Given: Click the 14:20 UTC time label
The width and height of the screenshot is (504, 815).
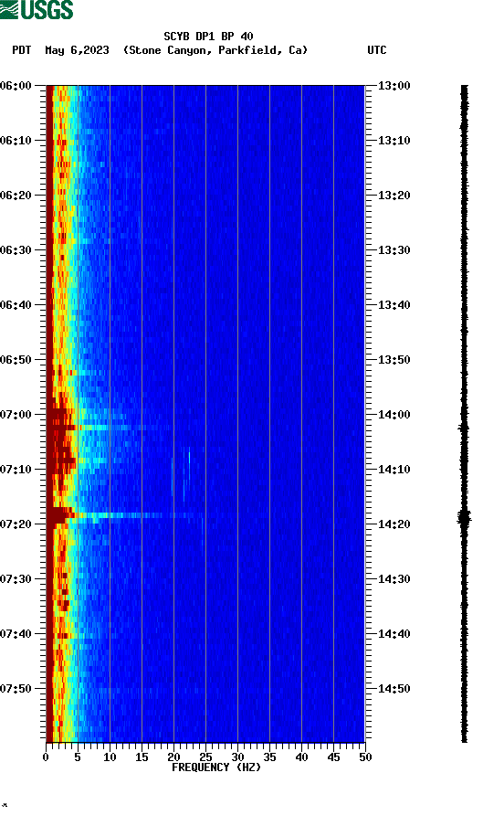Looking at the screenshot, I should click(394, 524).
